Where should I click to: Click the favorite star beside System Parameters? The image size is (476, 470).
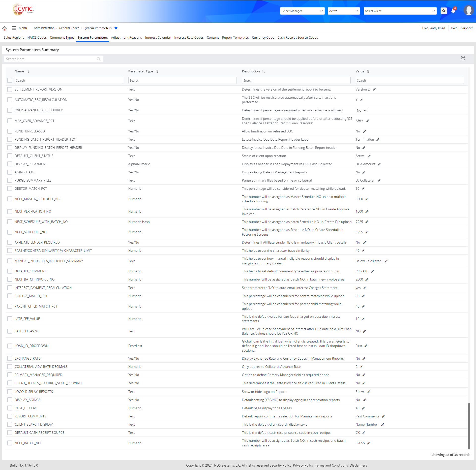click(x=116, y=28)
